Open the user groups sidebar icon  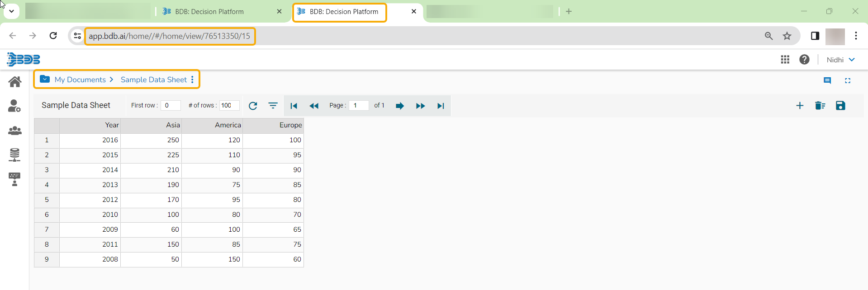[15, 131]
